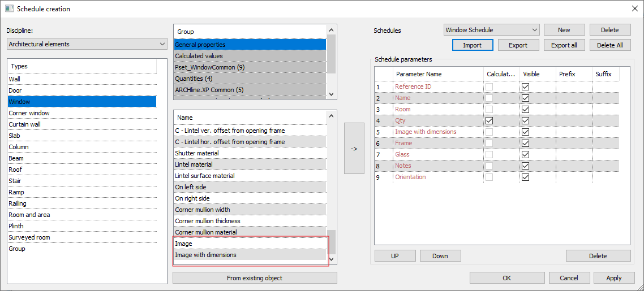Select Curtain wall type
This screenshot has height=291, width=644.
click(x=82, y=124)
